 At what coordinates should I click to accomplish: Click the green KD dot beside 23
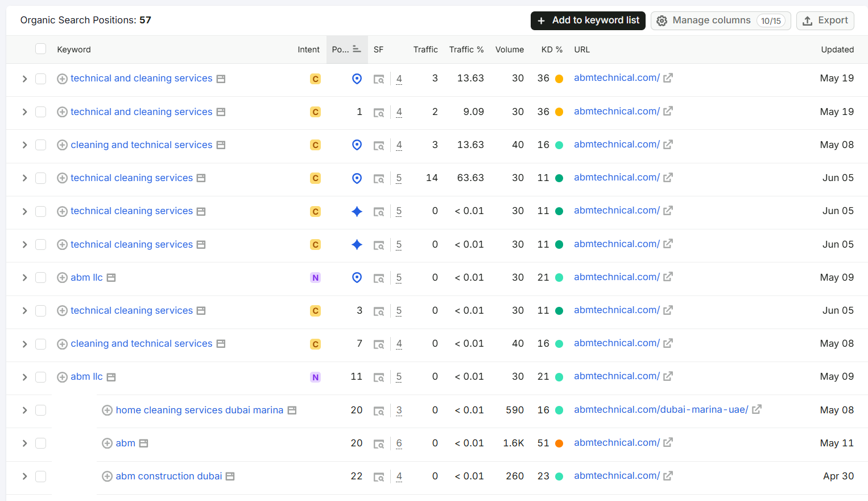[559, 477]
